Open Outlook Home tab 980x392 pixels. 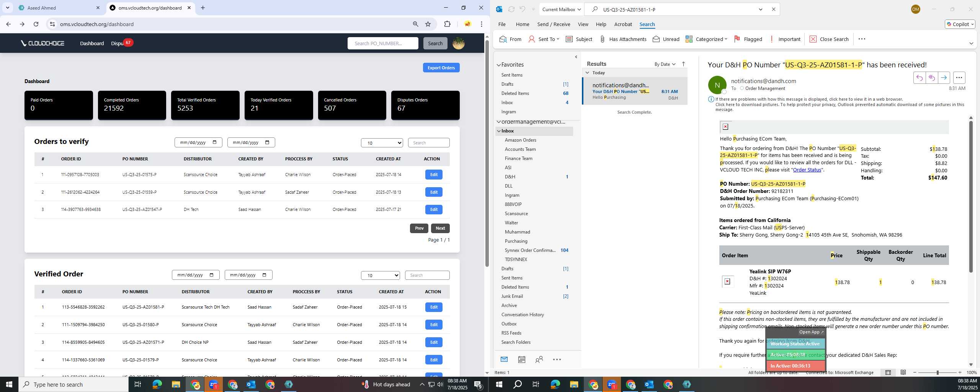[x=523, y=24]
